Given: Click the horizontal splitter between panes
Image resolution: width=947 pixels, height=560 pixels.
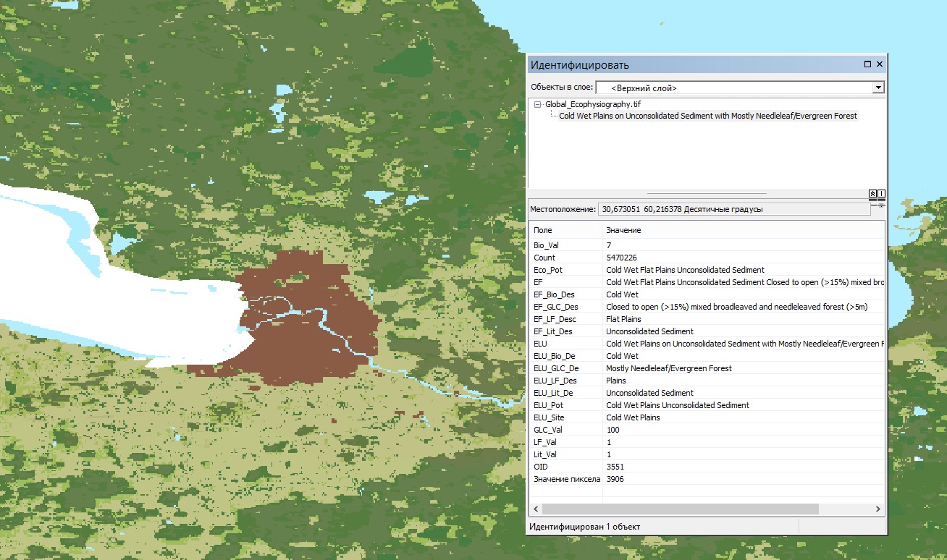Looking at the screenshot, I should tap(706, 193).
